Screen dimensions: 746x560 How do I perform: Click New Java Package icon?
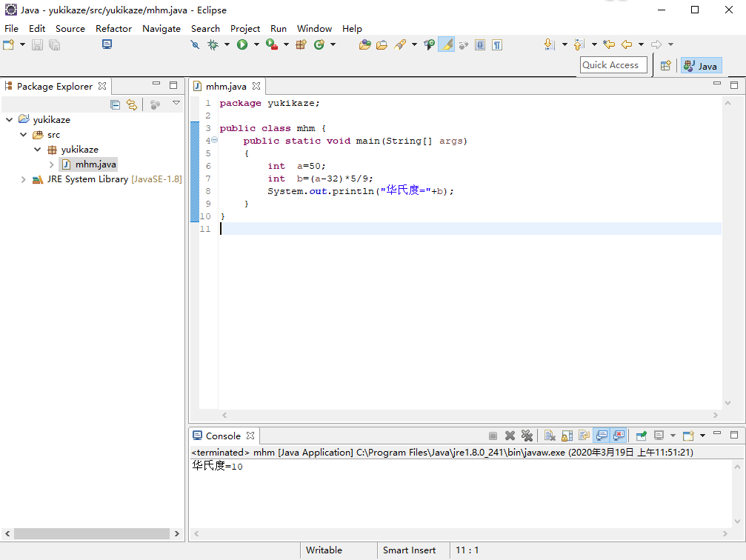click(x=302, y=44)
